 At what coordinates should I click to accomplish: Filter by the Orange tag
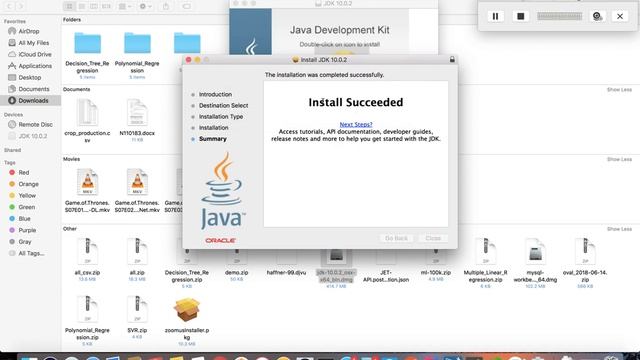[x=28, y=184]
